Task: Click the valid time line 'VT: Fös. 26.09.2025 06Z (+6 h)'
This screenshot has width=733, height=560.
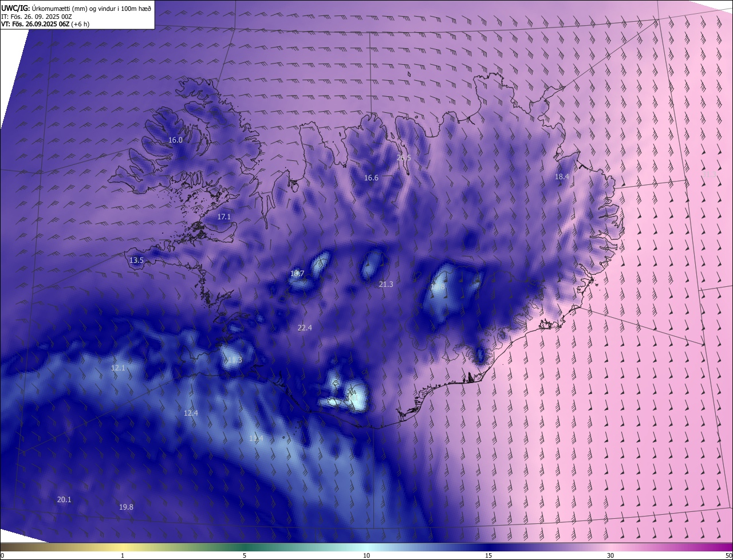Action: click(45, 24)
